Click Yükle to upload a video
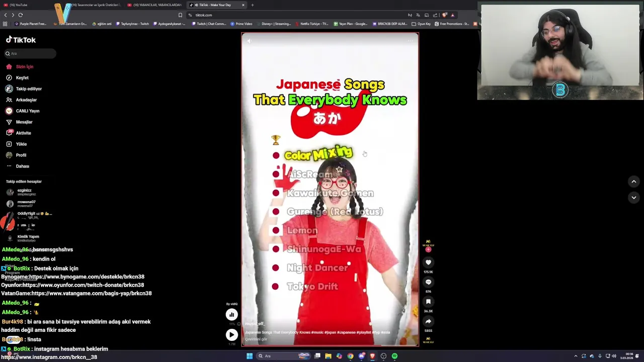644x362 pixels. [16, 144]
